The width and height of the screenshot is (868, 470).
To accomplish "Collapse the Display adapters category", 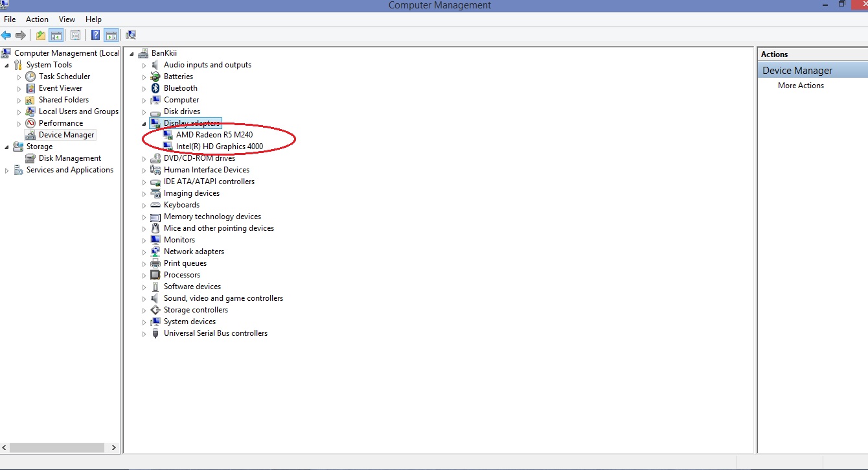I will tap(144, 123).
